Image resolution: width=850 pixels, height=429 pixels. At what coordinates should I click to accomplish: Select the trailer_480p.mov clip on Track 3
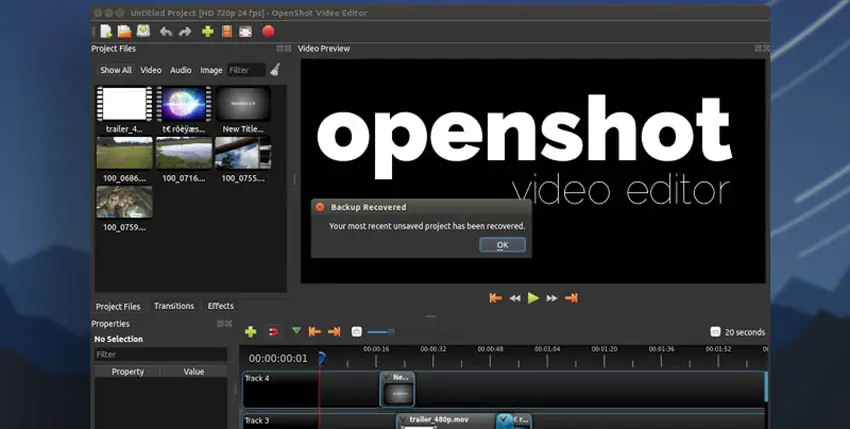click(447, 422)
